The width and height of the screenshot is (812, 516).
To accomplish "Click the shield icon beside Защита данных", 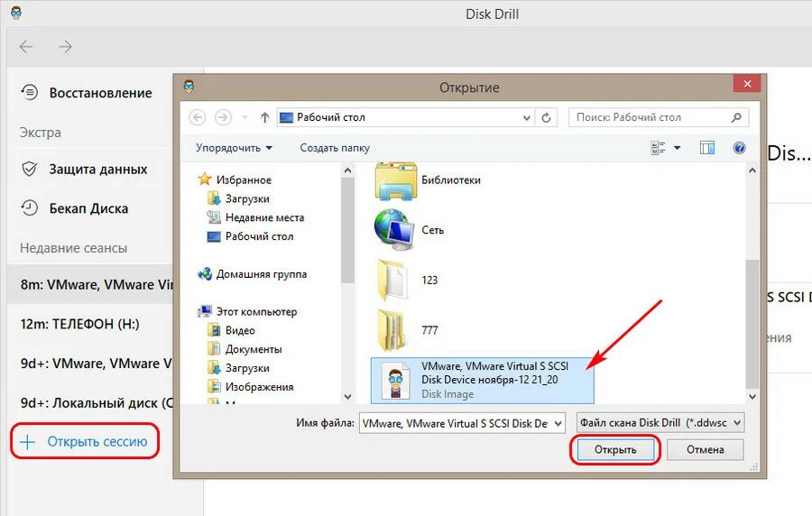I will (30, 169).
